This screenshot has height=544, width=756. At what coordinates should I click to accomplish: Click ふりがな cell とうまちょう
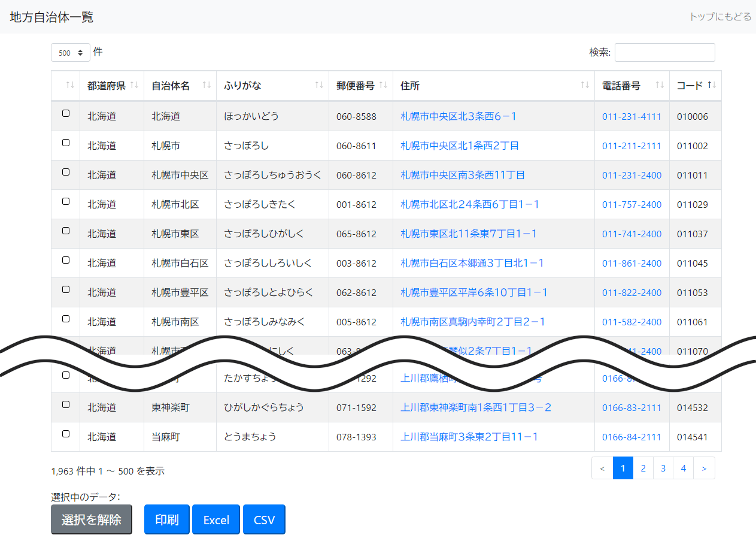coord(250,437)
